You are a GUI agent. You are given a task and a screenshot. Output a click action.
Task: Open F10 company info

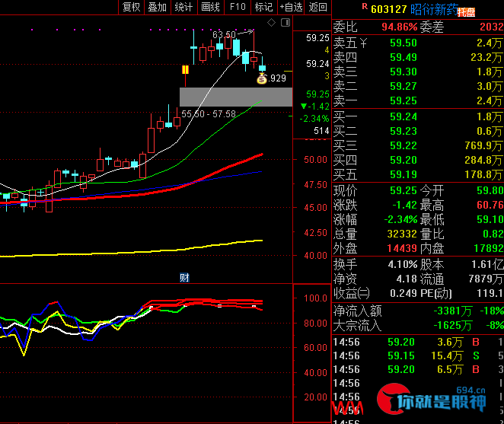tap(238, 7)
